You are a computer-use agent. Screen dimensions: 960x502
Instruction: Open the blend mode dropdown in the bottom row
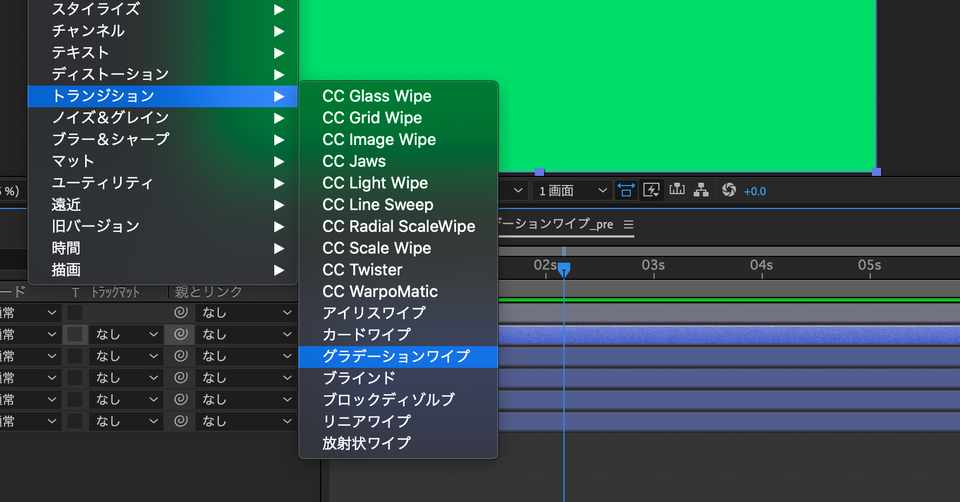coord(29,421)
